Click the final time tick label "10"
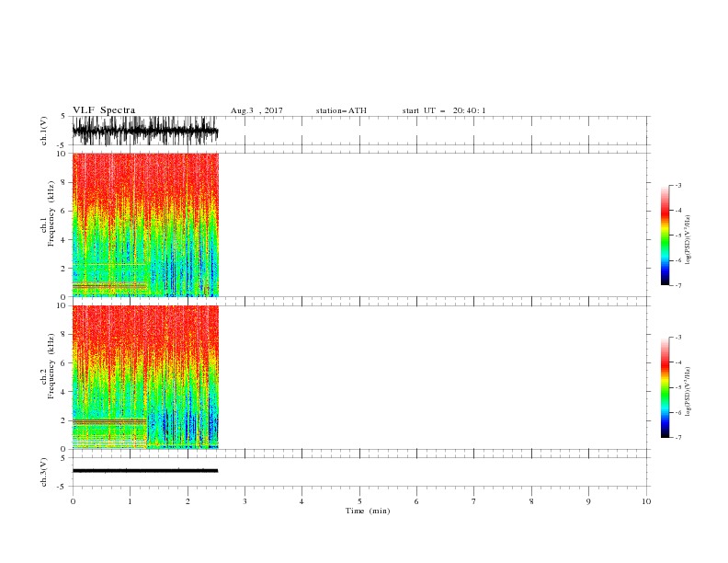The image size is (728, 563). coord(646,501)
